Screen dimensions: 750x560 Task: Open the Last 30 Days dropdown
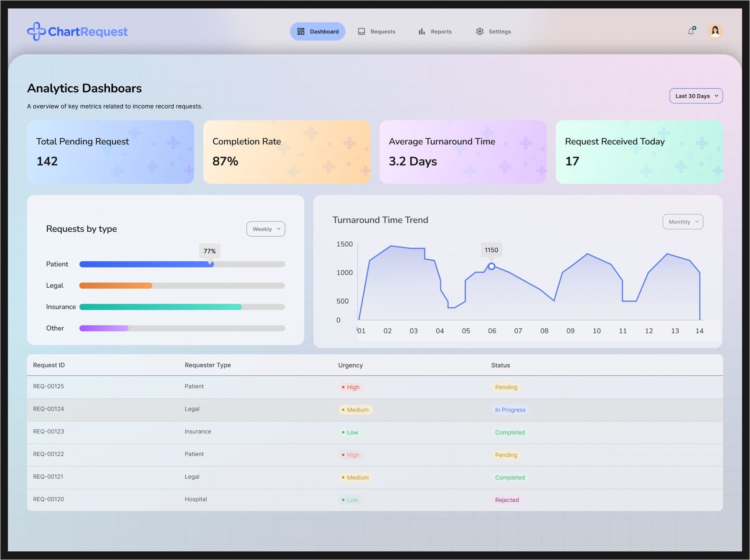coord(696,96)
